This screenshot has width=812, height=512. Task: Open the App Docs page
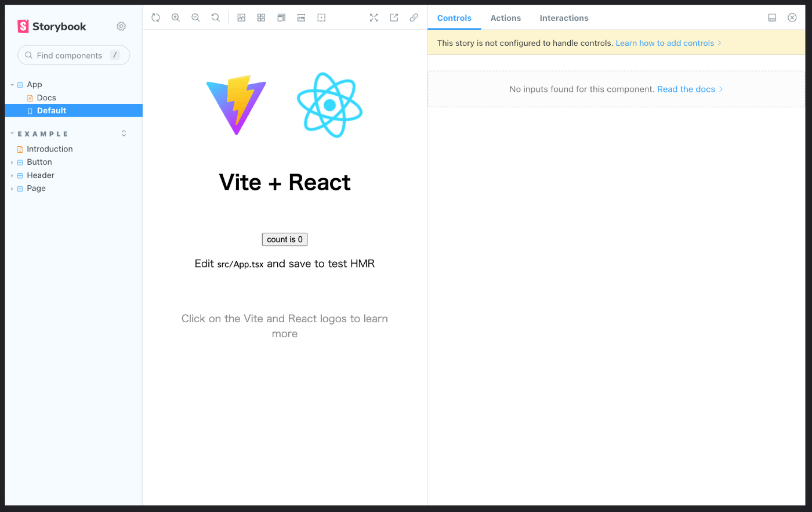point(46,98)
